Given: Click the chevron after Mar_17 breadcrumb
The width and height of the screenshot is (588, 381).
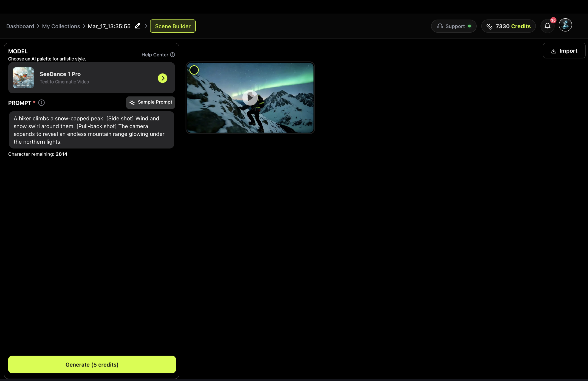Looking at the screenshot, I should pyautogui.click(x=146, y=26).
